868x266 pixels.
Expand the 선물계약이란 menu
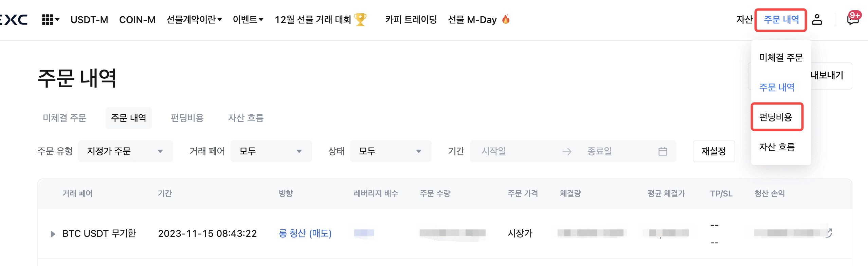pyautogui.click(x=194, y=20)
